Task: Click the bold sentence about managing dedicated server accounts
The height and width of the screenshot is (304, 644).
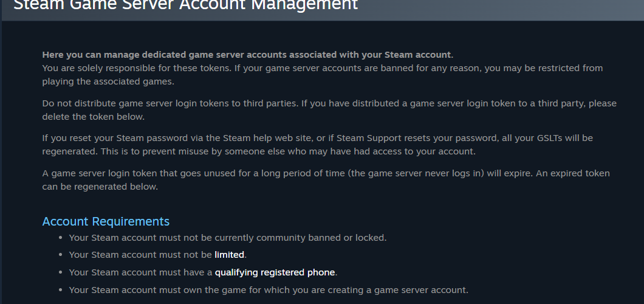Action: pyautogui.click(x=248, y=55)
